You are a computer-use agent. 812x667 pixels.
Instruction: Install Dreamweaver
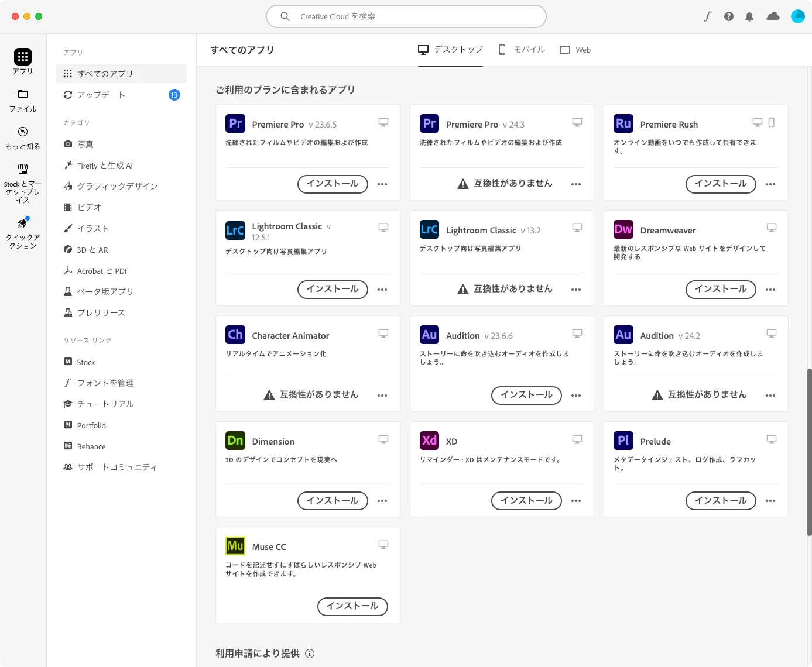click(721, 289)
